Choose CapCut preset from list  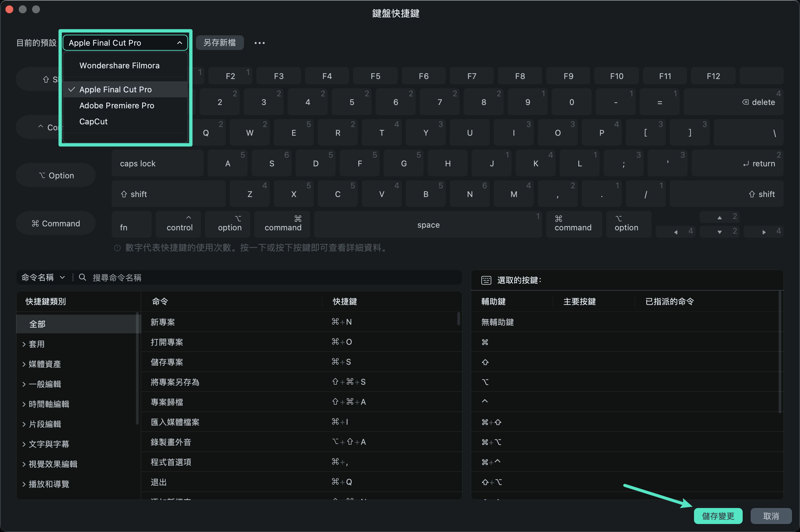pyautogui.click(x=125, y=121)
